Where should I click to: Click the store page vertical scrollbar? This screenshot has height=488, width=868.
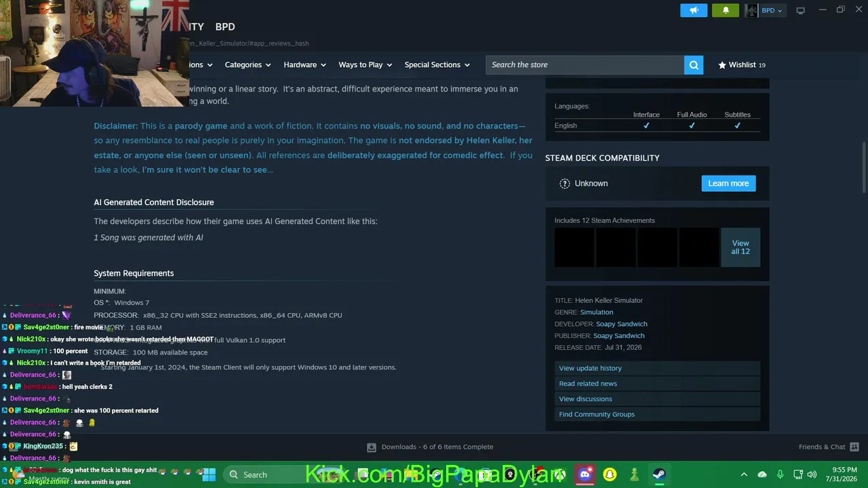point(864,167)
